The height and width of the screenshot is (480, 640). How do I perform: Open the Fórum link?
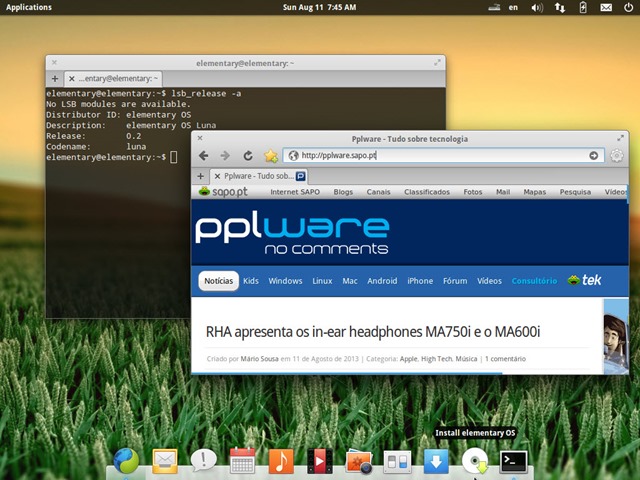(x=455, y=281)
